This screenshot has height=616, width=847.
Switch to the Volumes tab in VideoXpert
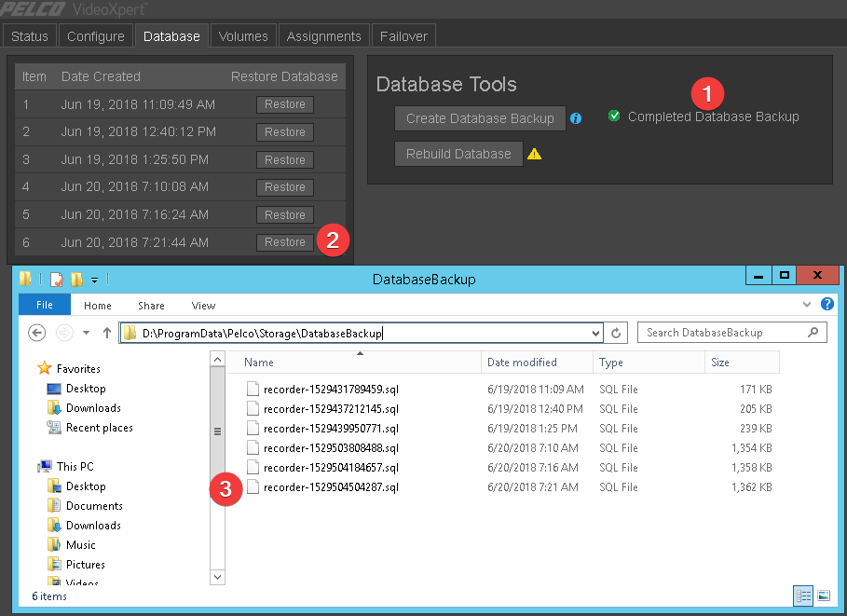[x=243, y=35]
